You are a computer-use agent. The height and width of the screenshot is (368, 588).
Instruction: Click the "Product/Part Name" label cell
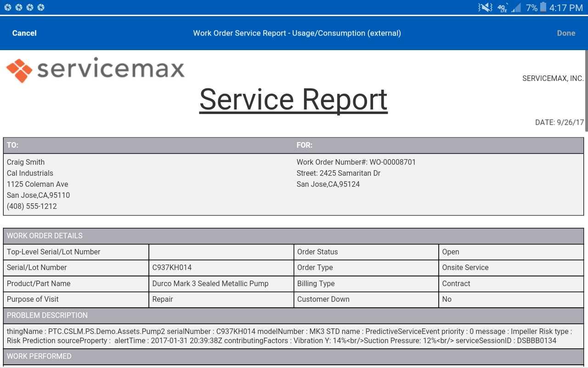pyautogui.click(x=76, y=283)
